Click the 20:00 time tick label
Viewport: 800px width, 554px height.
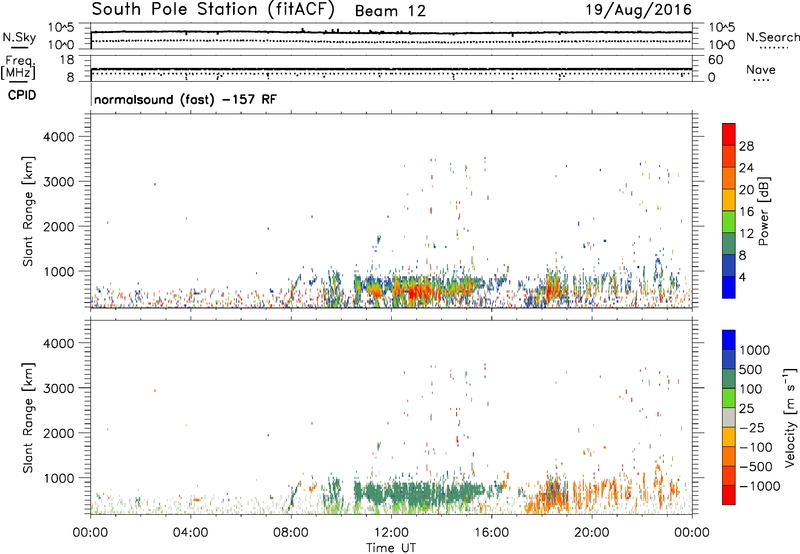(x=592, y=533)
